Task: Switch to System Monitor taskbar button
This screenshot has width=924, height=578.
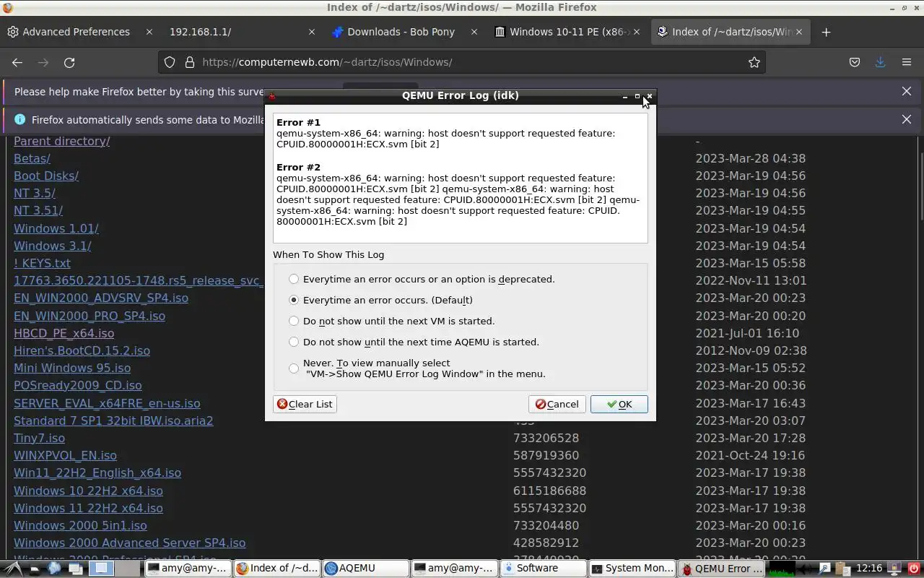Action: tap(632, 568)
